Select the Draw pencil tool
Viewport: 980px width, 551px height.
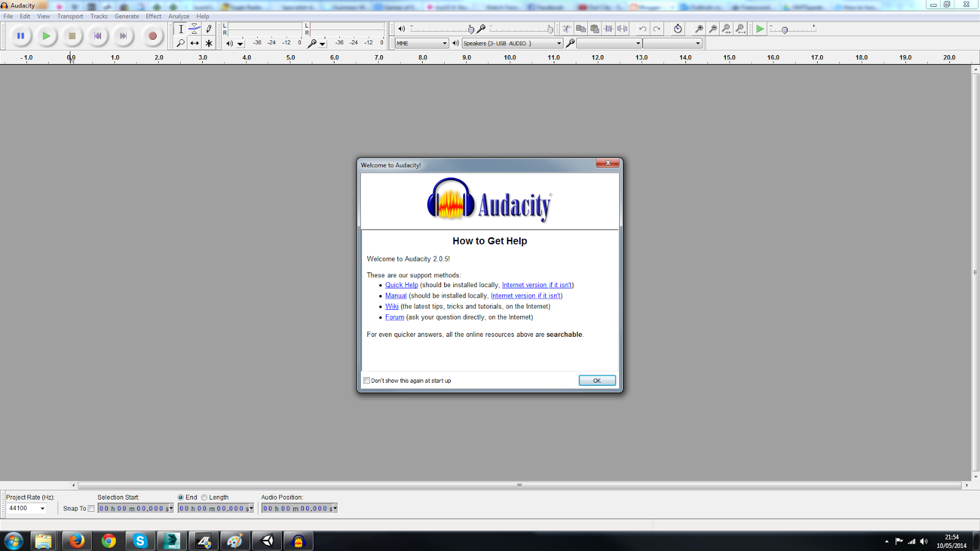tap(209, 29)
